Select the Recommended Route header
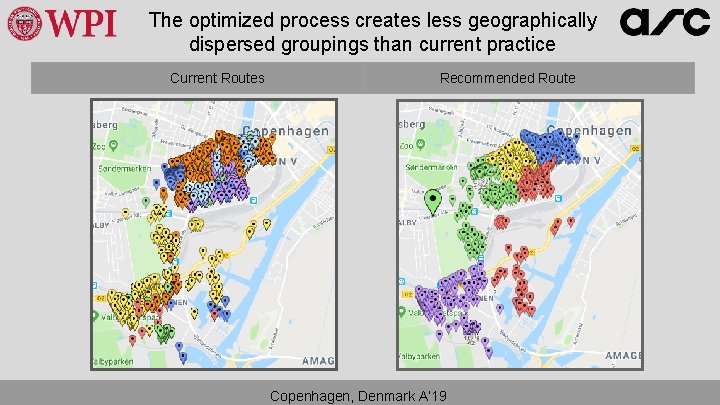The height and width of the screenshot is (405, 720). click(x=507, y=78)
